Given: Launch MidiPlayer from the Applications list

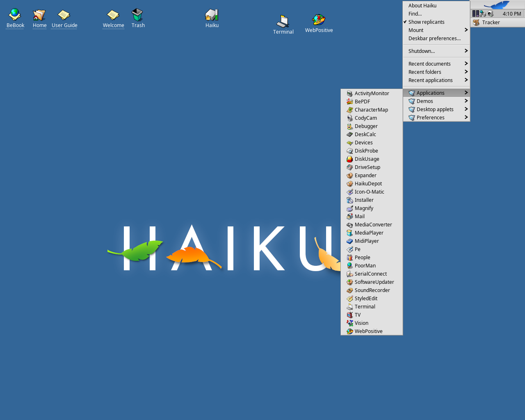Looking at the screenshot, I should pyautogui.click(x=372, y=241).
